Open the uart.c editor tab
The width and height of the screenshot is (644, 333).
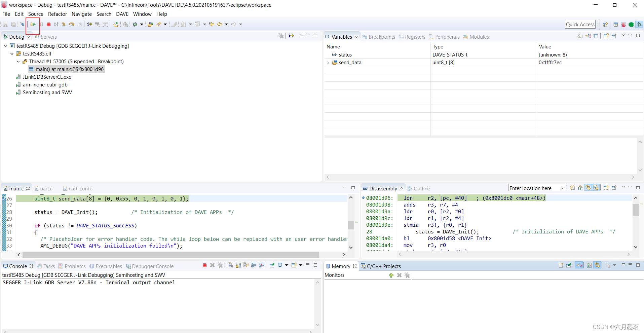click(44, 189)
